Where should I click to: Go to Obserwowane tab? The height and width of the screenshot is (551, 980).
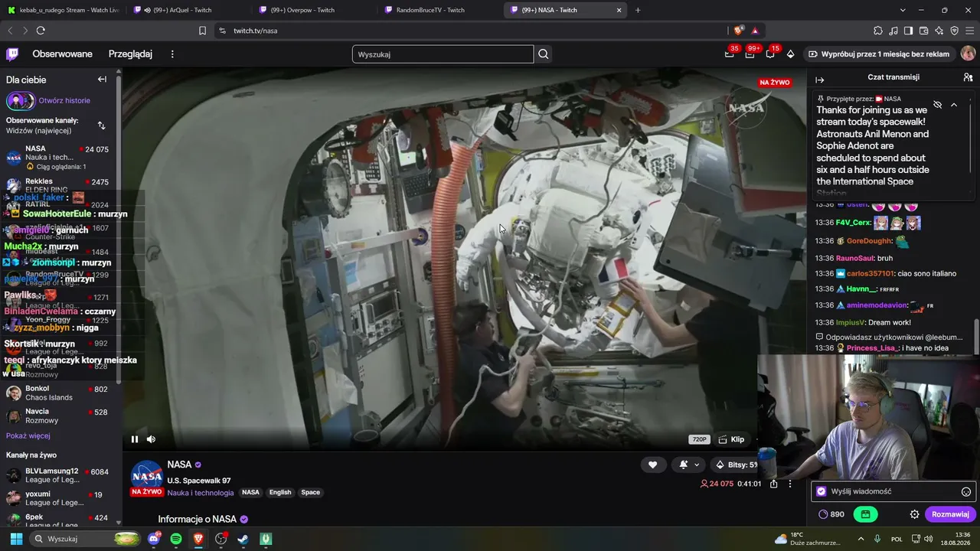pos(62,54)
